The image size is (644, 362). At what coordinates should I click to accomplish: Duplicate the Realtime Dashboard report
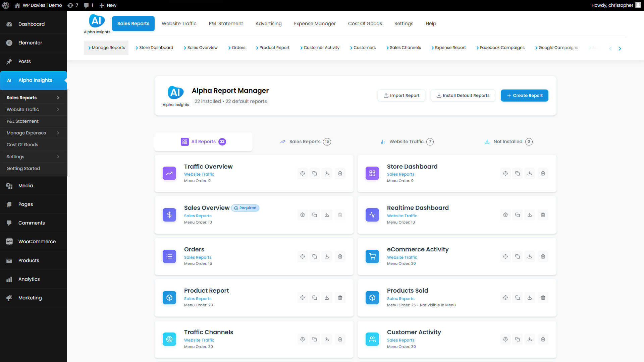click(x=518, y=215)
